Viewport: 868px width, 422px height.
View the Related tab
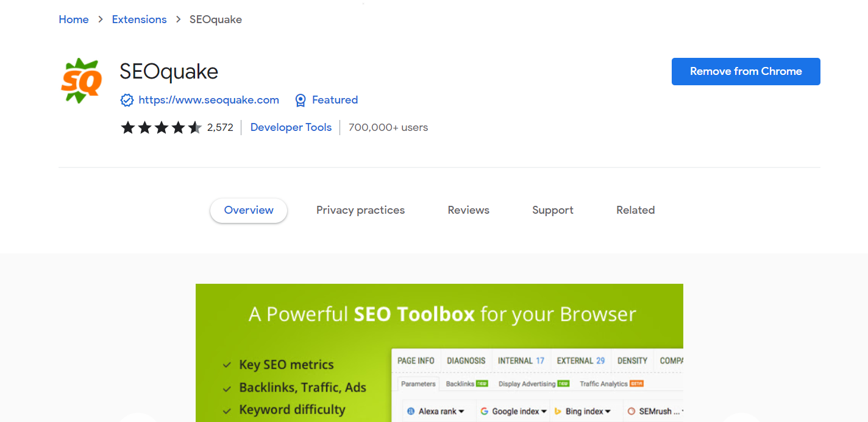635,210
